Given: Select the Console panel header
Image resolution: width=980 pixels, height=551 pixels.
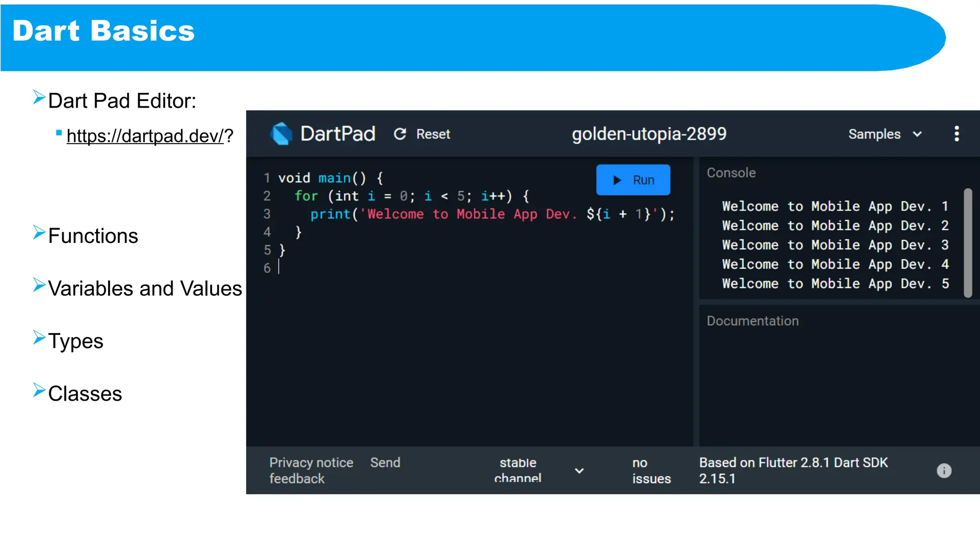Looking at the screenshot, I should click(x=731, y=173).
